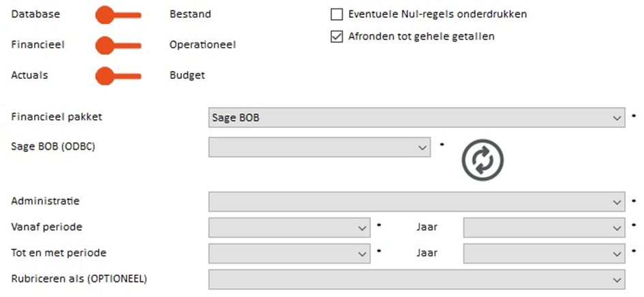
Task: Enable Eventuele Nul-regels onderdrukken checkbox
Action: pos(337,15)
